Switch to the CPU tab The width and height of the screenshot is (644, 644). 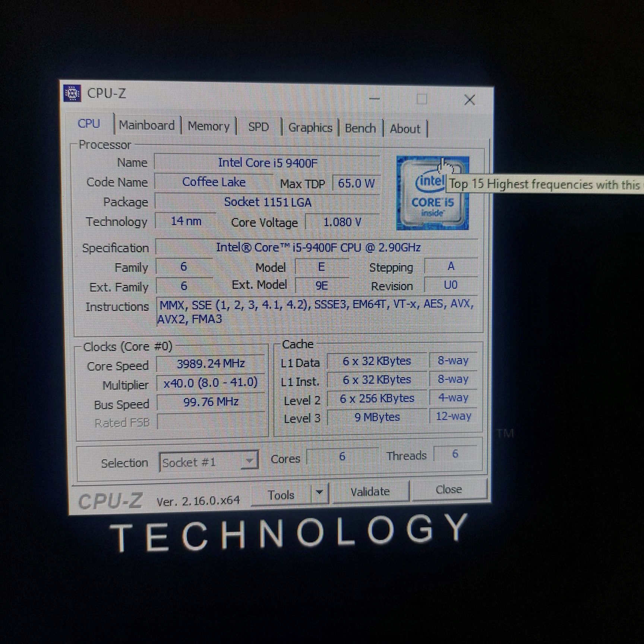pos(89,123)
